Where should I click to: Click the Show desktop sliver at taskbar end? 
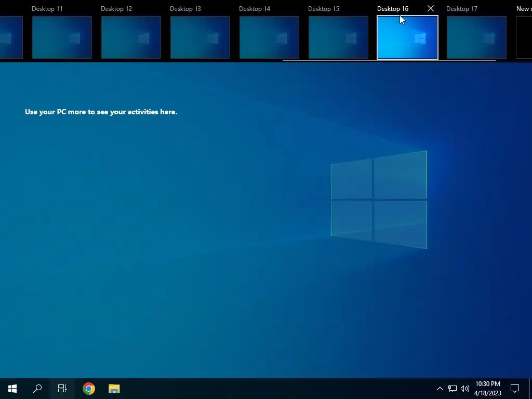530,389
